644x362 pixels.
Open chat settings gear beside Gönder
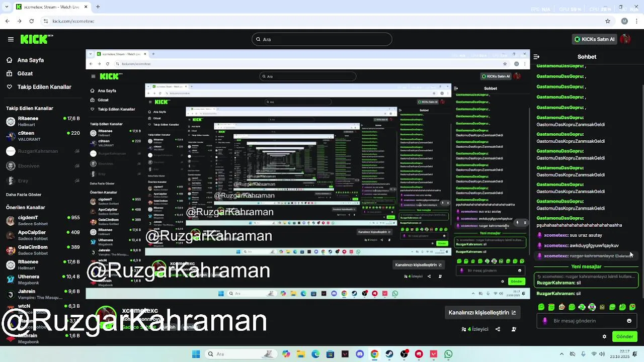point(604,336)
